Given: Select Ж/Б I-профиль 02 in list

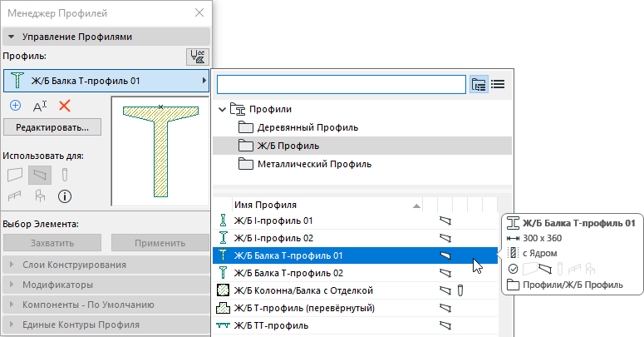Looking at the screenshot, I should (x=356, y=238).
